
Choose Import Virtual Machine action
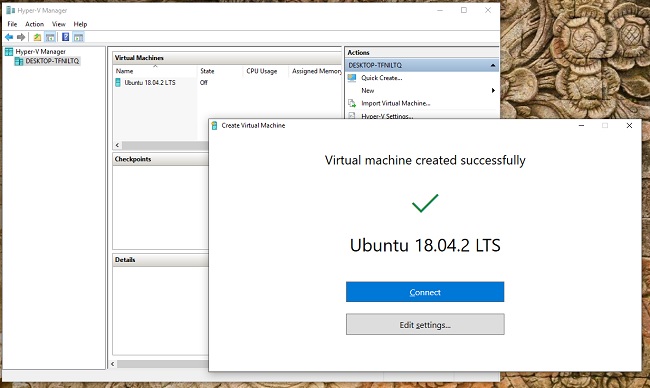[395, 103]
